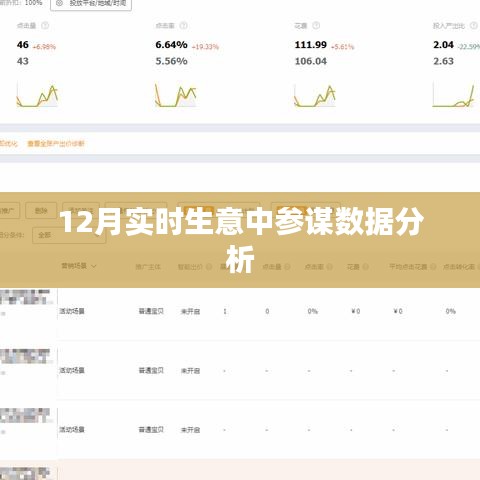480x480 pixels.
Task: Select the 花费 sparkline chart under 106.04
Action: click(x=315, y=96)
